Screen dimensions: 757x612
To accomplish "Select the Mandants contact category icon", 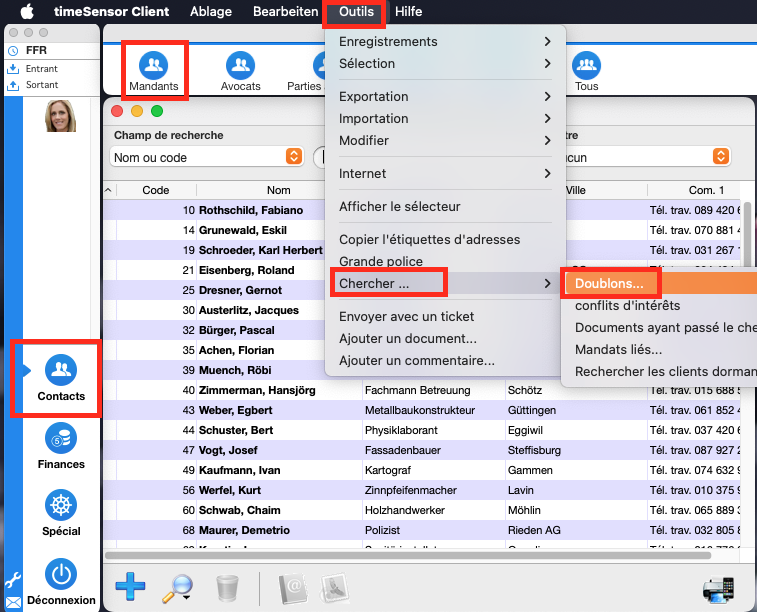I will [154, 65].
